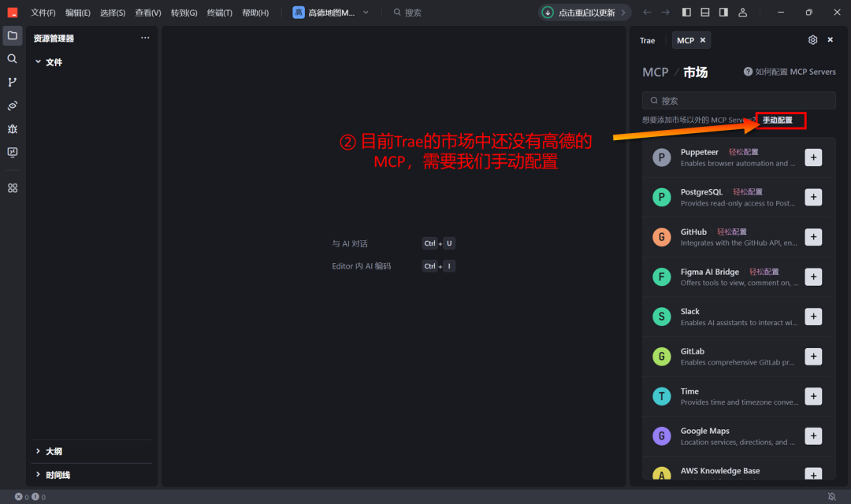This screenshot has height=504, width=851.
Task: Open the 文件(F) menu
Action: (43, 13)
